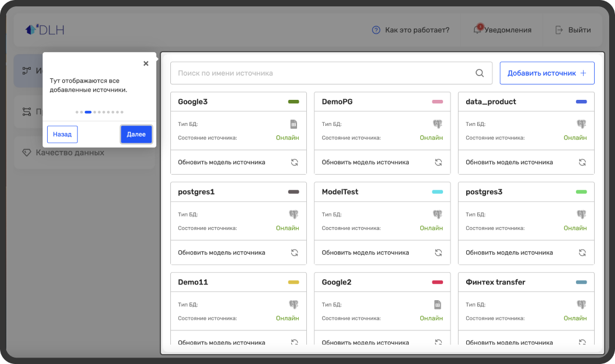Refresh source model for ModelTest
Viewport: 615px width, 364px height.
[438, 253]
